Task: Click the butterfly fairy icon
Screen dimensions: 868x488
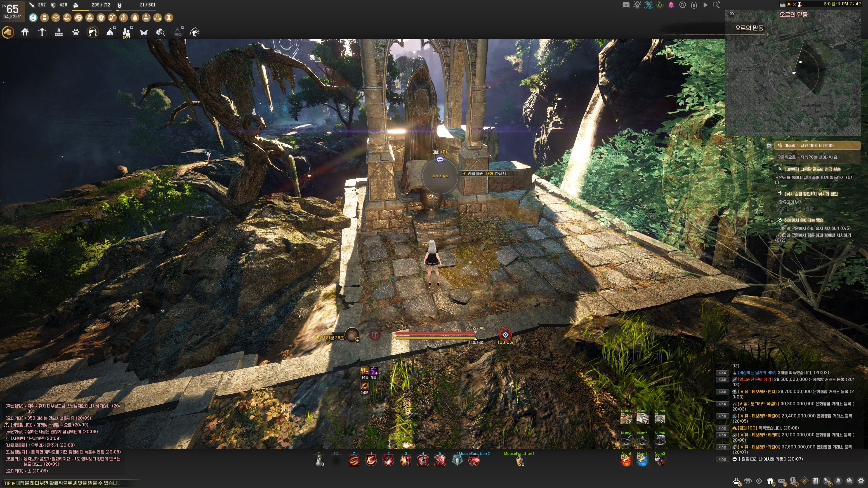Action: click(x=144, y=32)
